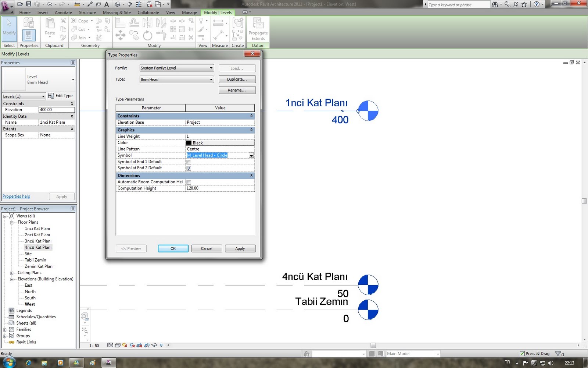Activate the Rotate tool
This screenshot has height=368, width=588.
(148, 35)
